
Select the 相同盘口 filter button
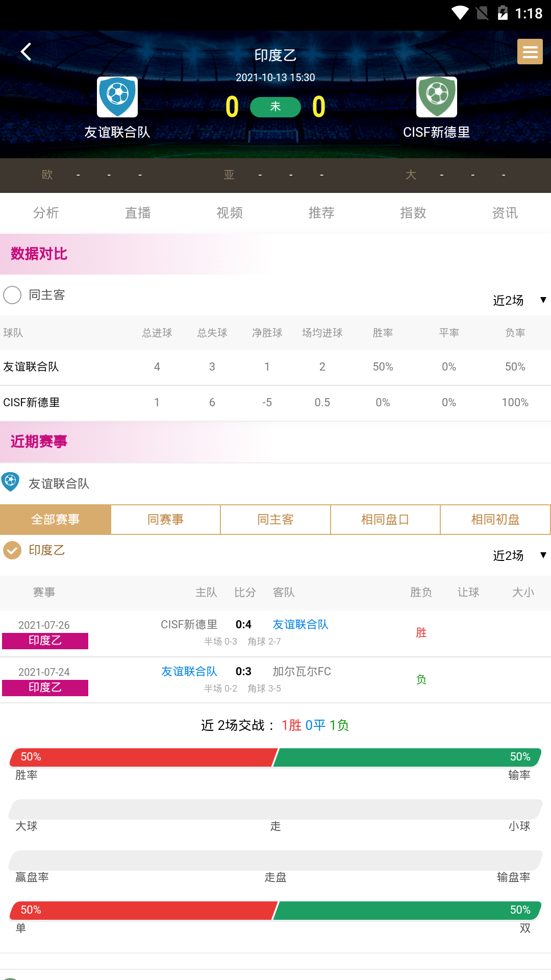tap(385, 520)
